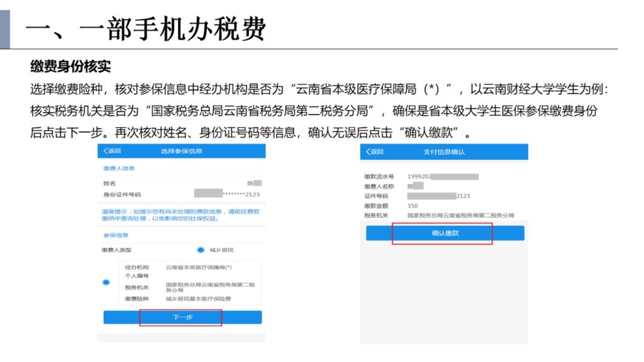
Task: Click the 缴费人信息 section header
Action: tap(119, 169)
